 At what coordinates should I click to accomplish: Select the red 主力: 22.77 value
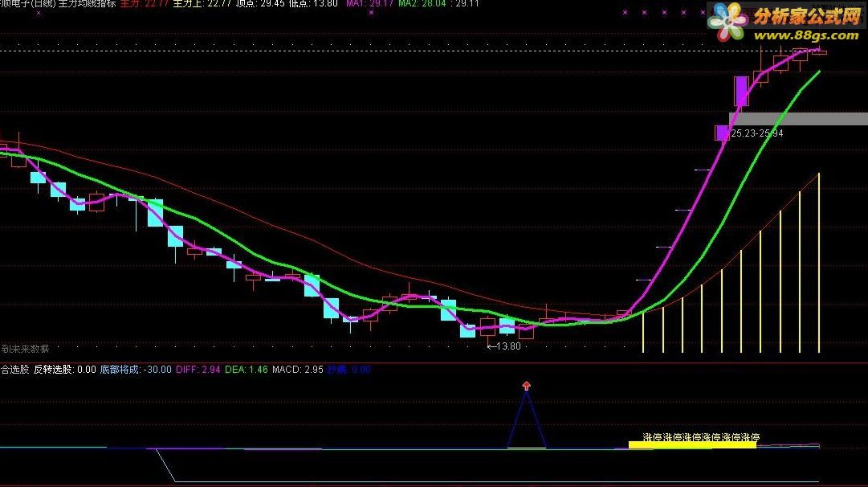coord(144,3)
